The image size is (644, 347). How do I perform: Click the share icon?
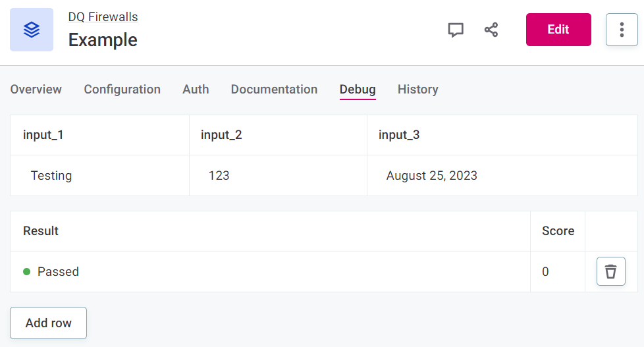point(491,30)
